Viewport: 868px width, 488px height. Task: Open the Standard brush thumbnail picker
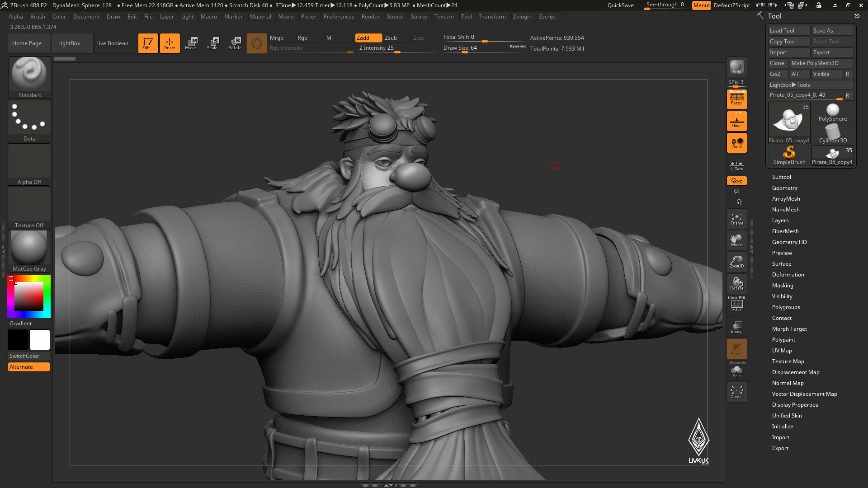click(29, 77)
